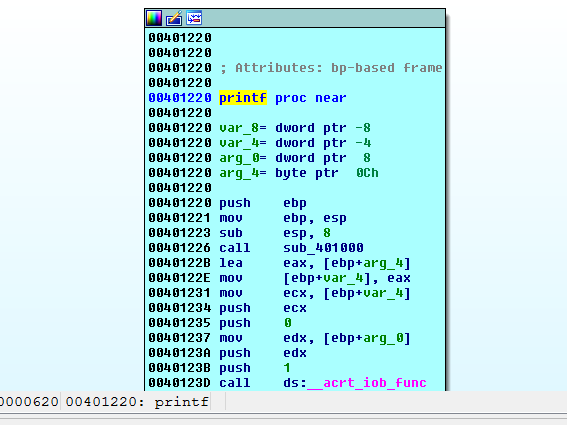Select mov edx, [ebp+arg_0] instruction

315,338
